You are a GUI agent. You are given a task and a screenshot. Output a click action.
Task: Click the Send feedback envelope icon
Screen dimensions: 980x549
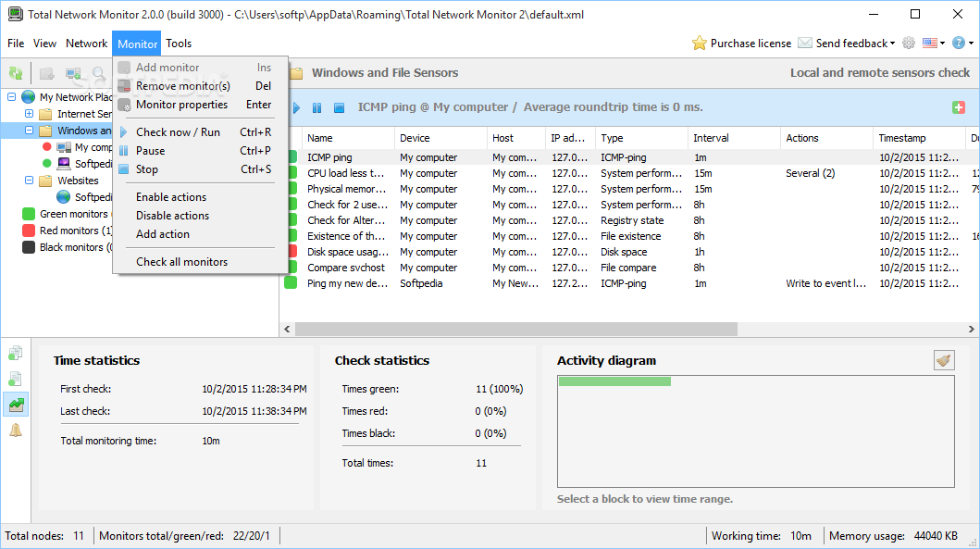coord(805,44)
